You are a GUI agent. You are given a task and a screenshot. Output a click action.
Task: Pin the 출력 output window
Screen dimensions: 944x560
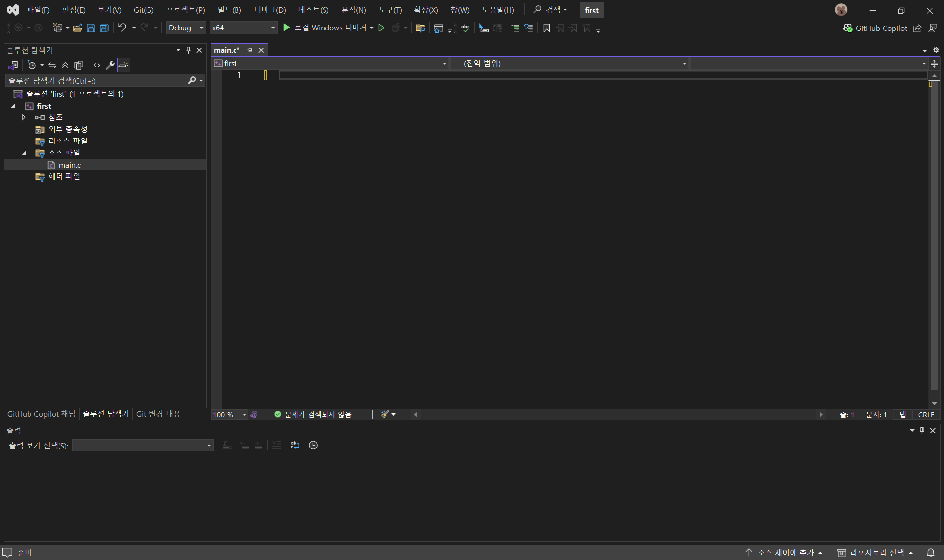(x=921, y=430)
